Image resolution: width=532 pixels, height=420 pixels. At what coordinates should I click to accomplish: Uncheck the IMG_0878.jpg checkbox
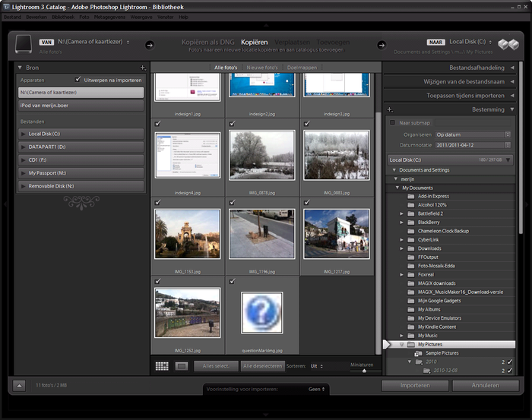tap(232, 124)
